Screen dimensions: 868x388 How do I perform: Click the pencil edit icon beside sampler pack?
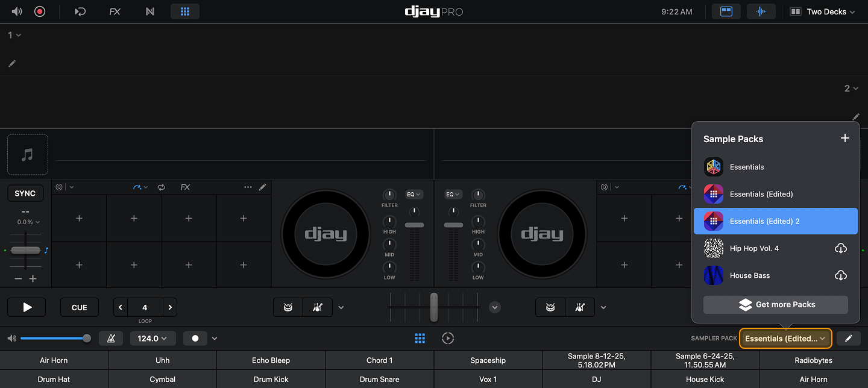(x=849, y=339)
